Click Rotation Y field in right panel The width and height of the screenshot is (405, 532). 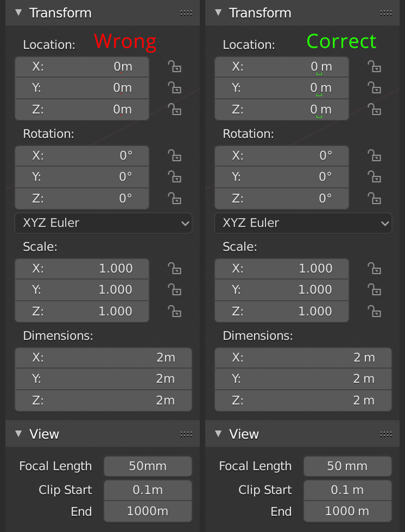[282, 177]
